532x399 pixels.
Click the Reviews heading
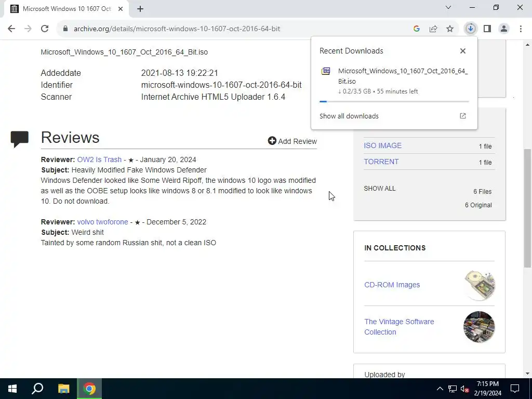pos(70,137)
